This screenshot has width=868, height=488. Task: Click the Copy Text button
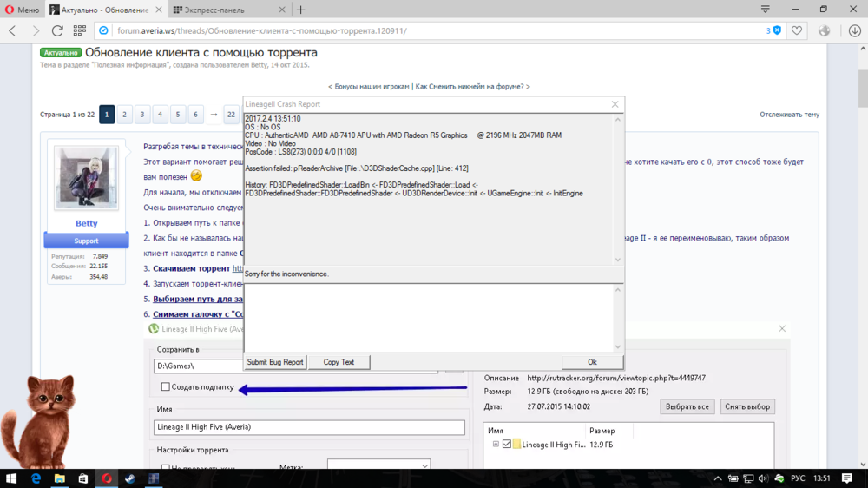pyautogui.click(x=339, y=362)
